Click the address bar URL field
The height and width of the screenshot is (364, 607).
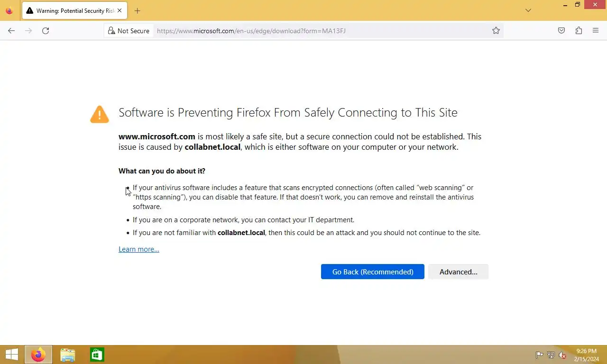318,31
